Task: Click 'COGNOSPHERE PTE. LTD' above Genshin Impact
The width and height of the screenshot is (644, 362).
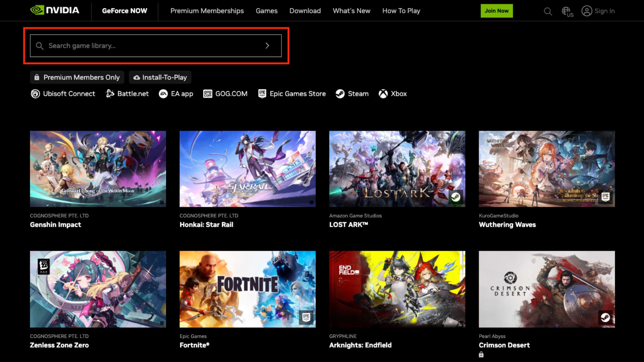Action: point(59,216)
